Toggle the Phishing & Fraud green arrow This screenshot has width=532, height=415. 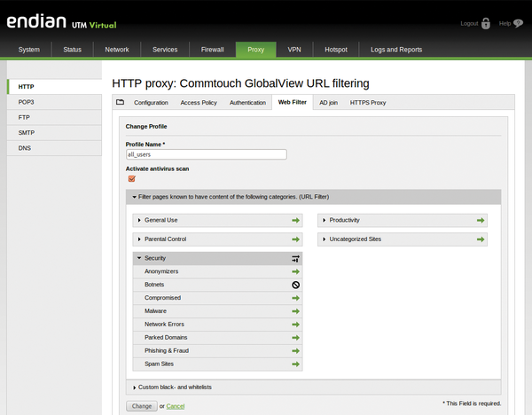point(295,351)
